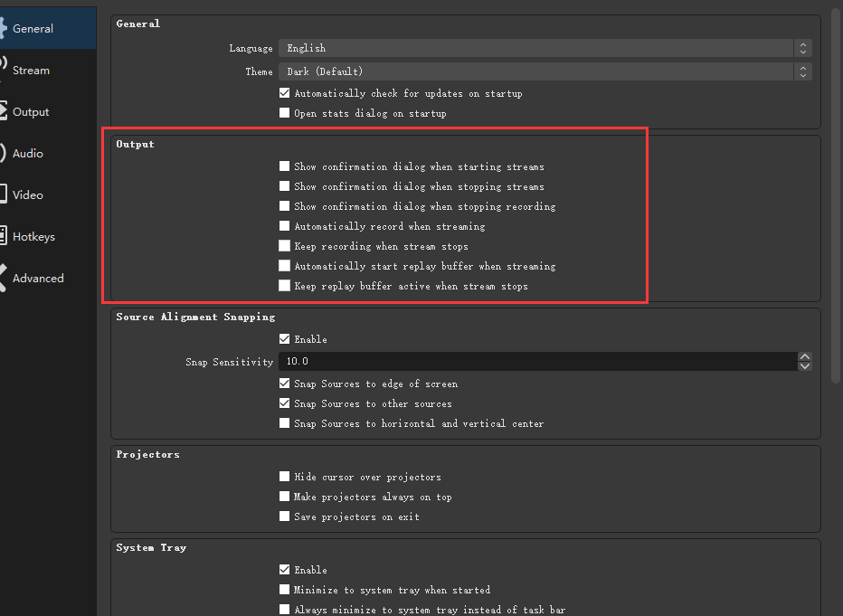Enable confirmation dialog when stopping recording

click(x=284, y=206)
